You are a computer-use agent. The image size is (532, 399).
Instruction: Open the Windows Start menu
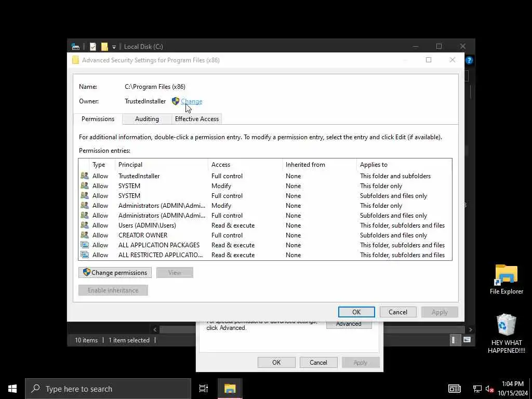coord(12,389)
